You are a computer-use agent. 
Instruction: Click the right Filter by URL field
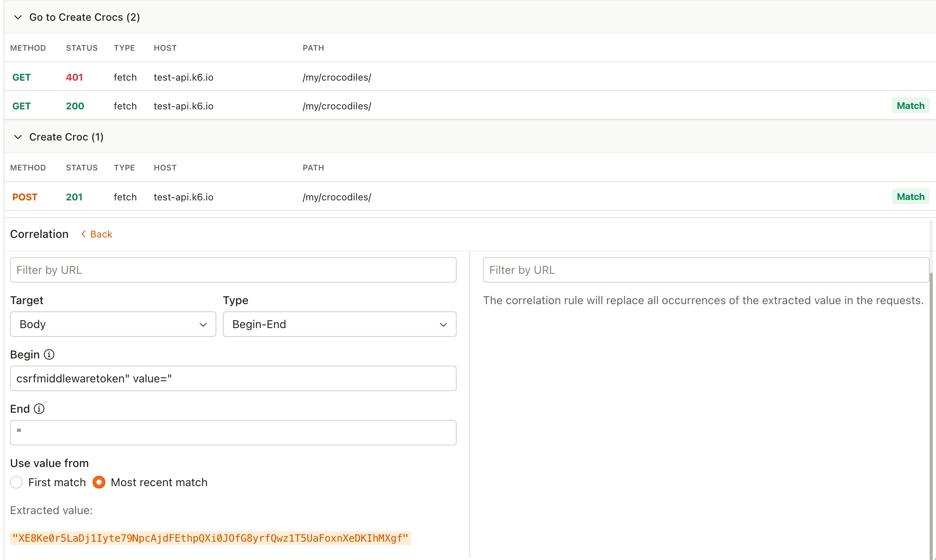[706, 270]
